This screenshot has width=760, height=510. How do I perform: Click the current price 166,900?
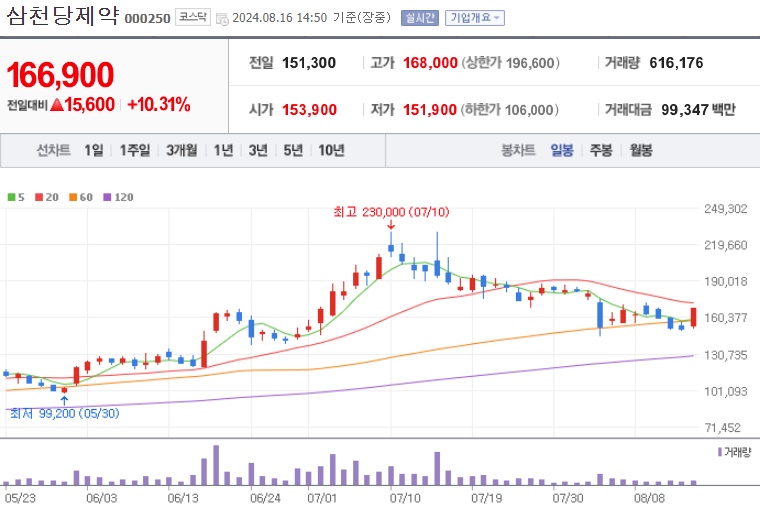(x=60, y=75)
